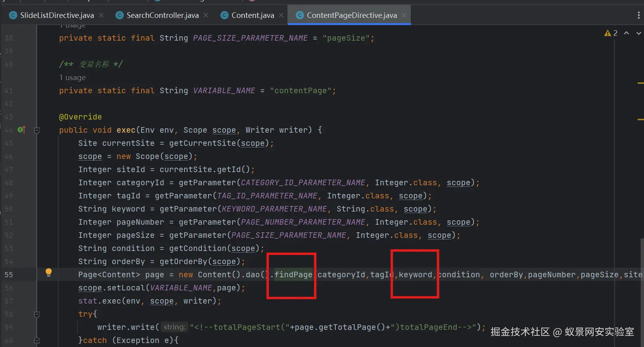Close the ContentPageDirective.java tab
644x347 pixels.
click(404, 15)
